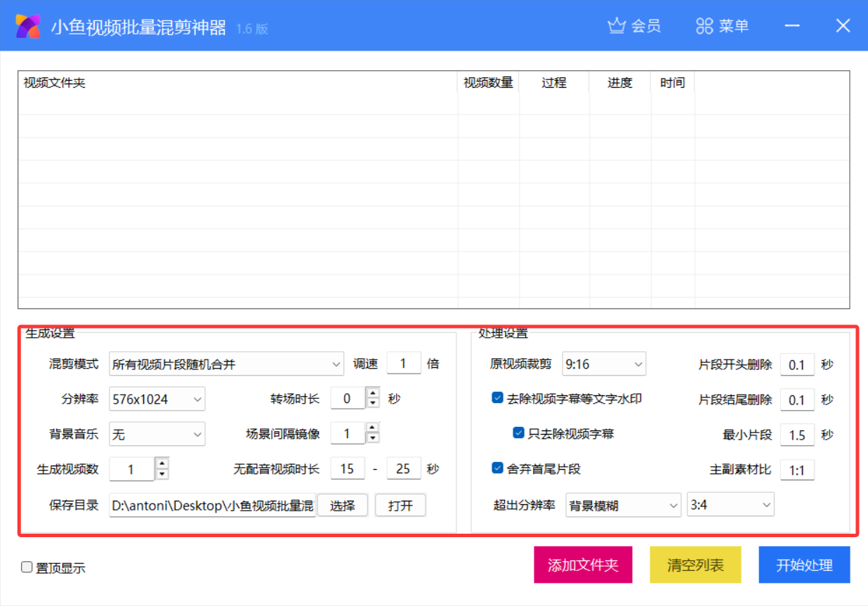Click the 保存目录 path input field
The image size is (868, 606).
tap(212, 506)
